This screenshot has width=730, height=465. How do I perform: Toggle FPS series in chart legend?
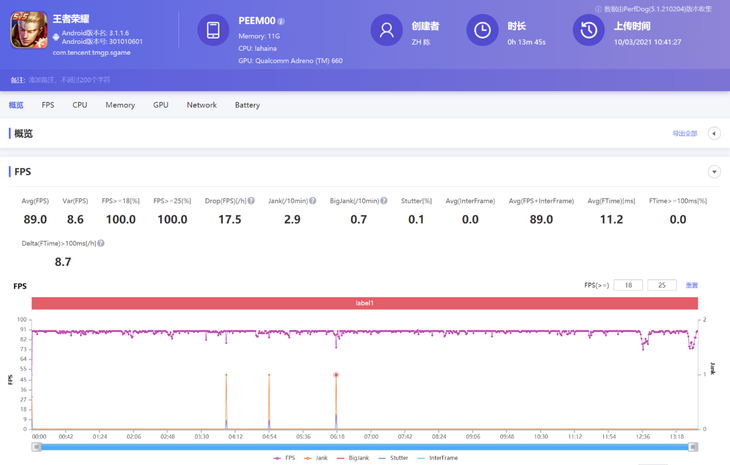click(x=284, y=458)
